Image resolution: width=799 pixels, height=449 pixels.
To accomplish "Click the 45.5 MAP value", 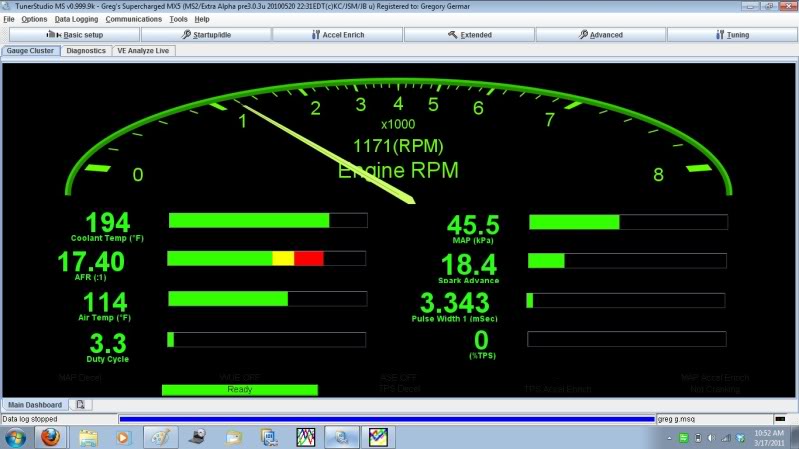I will point(473,225).
